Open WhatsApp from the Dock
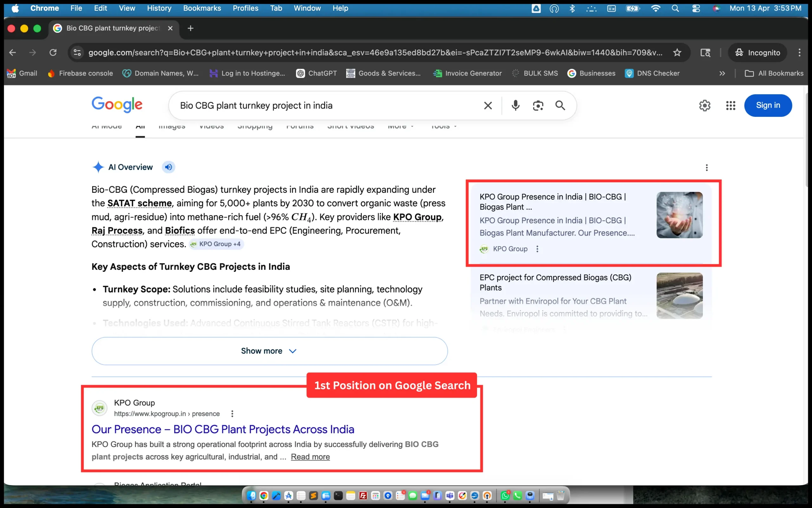This screenshot has width=812, height=508. pos(505,496)
